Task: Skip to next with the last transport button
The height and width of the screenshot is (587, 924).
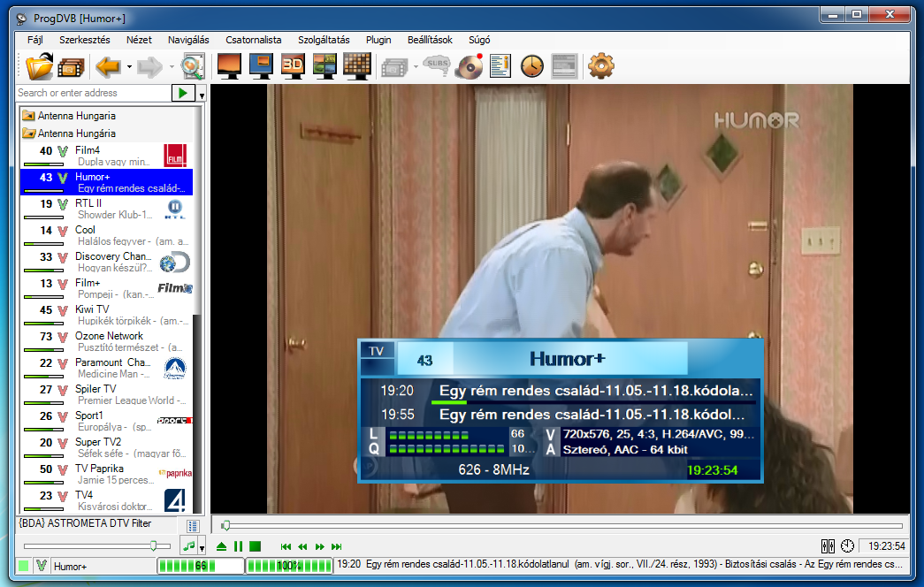Action: tap(337, 547)
